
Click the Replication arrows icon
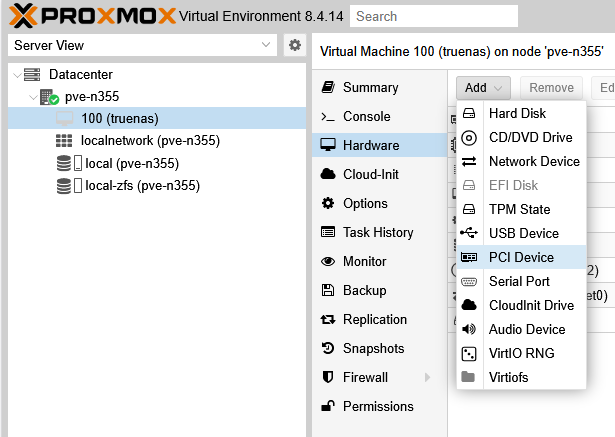(328, 319)
